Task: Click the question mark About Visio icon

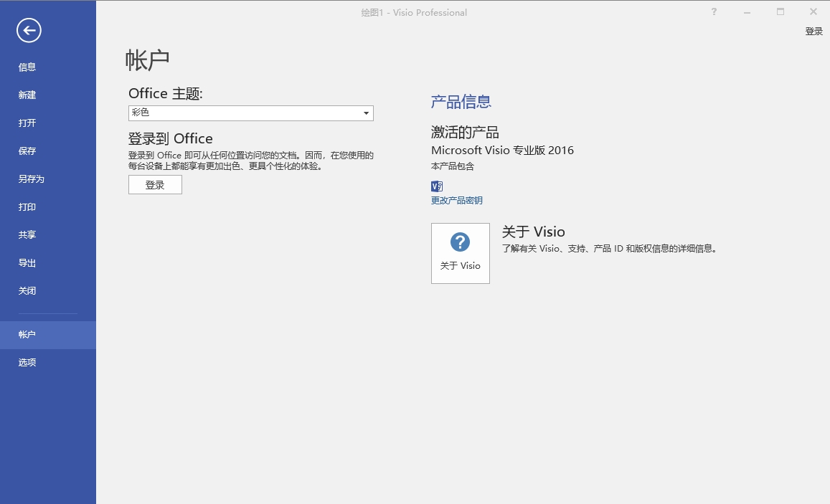Action: tap(460, 242)
